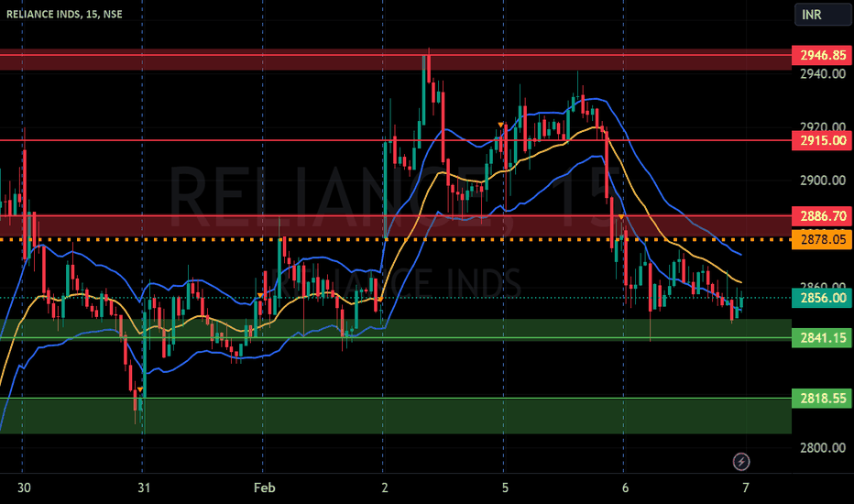Click the 2856.00 current price label

coord(823,298)
